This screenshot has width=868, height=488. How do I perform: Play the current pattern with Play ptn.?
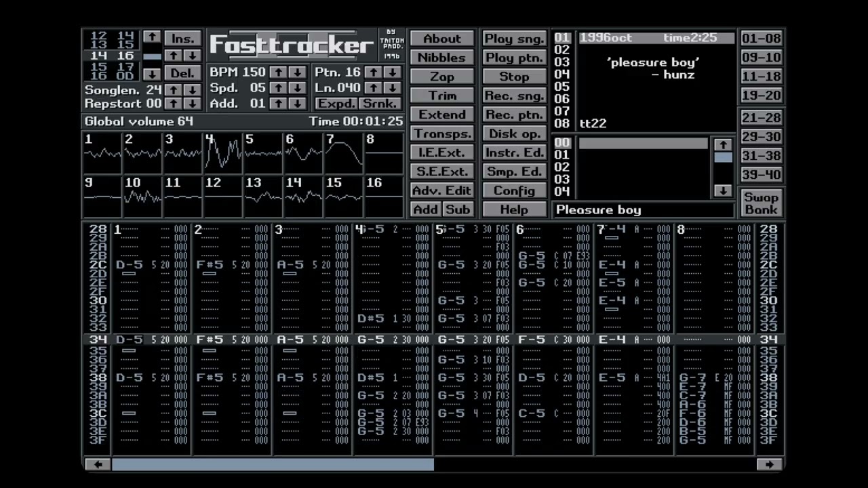coord(514,58)
